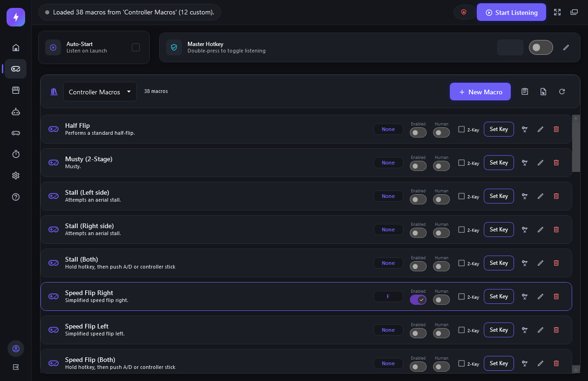Enable Auto-Start listen on launch checkbox
588x381 pixels.
[136, 47]
